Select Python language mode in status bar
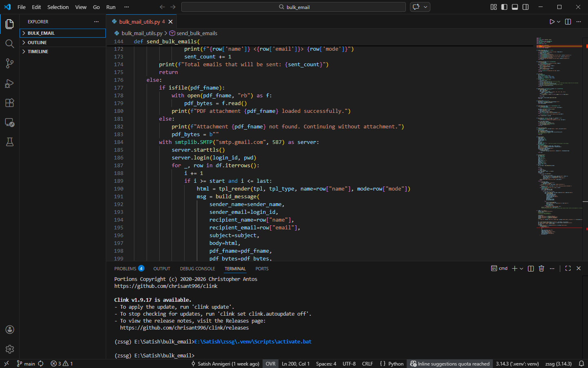The height and width of the screenshot is (368, 588). (396, 364)
